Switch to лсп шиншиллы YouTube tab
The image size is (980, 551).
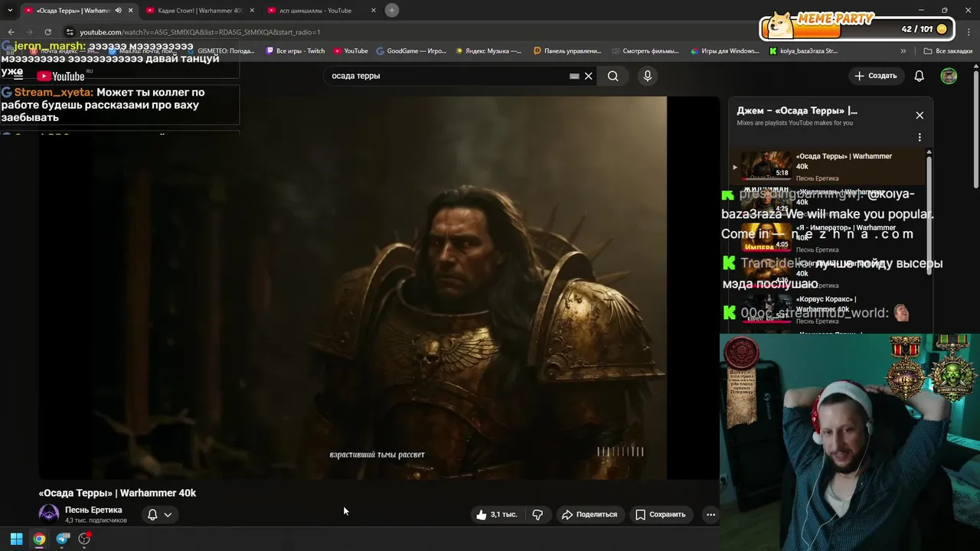(315, 11)
